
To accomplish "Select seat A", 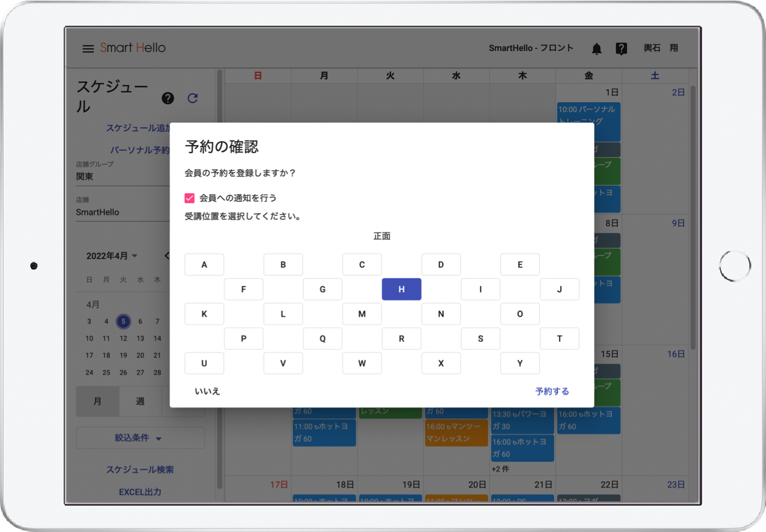I will [x=204, y=265].
